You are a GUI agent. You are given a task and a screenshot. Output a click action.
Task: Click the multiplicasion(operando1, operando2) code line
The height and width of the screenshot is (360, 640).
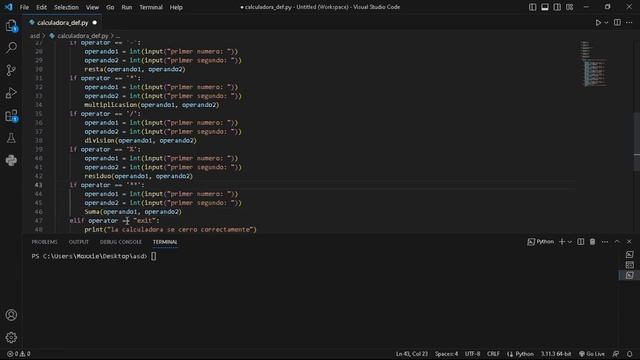click(151, 105)
